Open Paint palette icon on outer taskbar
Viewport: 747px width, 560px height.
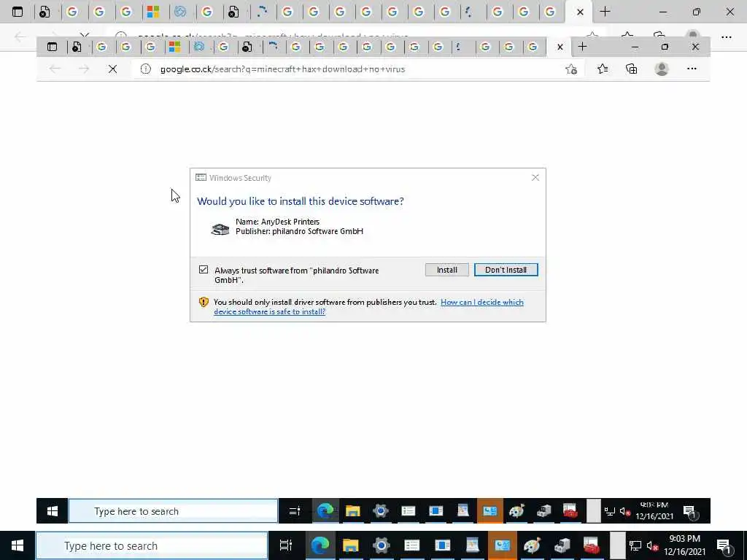(x=532, y=545)
